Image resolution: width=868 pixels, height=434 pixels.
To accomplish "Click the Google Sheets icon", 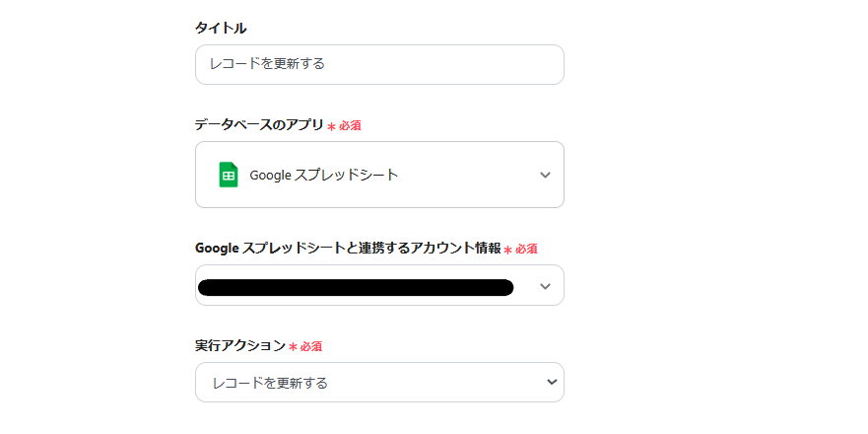I will tap(229, 175).
